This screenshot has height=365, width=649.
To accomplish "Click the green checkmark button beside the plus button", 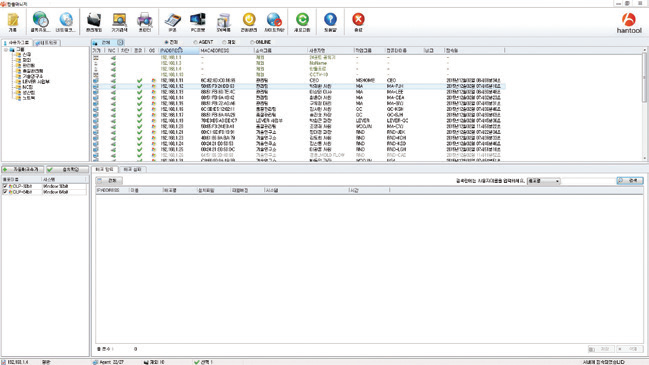I will (x=67, y=169).
